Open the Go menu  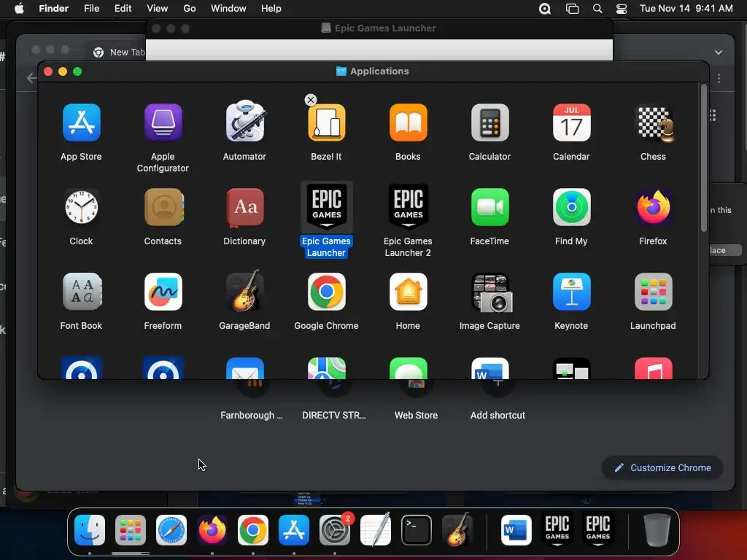pyautogui.click(x=190, y=9)
